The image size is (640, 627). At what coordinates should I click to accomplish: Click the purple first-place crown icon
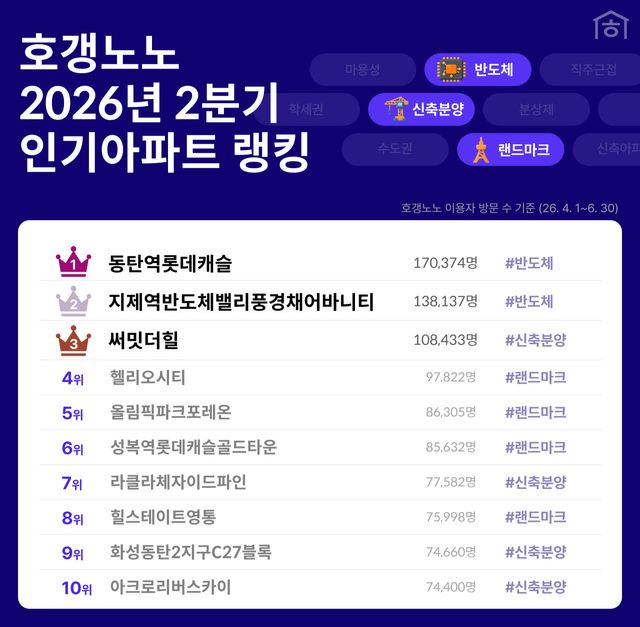point(73,262)
